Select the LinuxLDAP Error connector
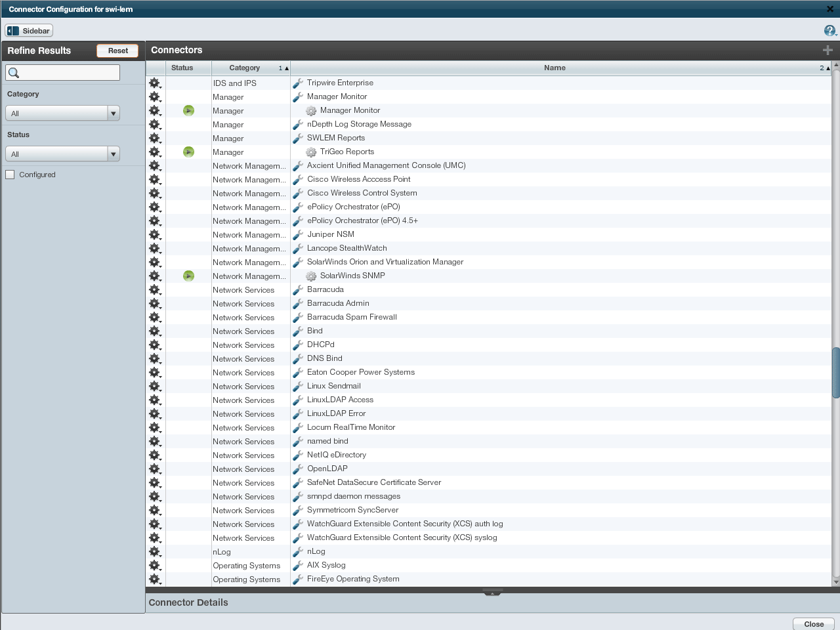 coord(336,413)
